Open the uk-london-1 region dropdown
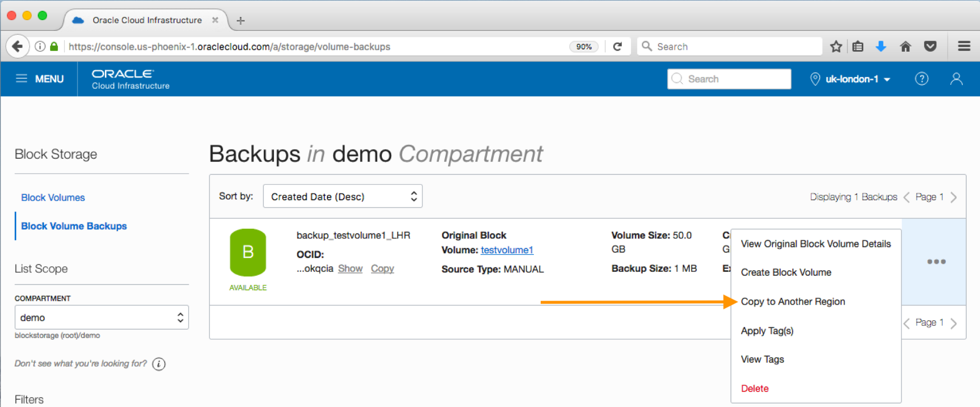 tap(851, 79)
